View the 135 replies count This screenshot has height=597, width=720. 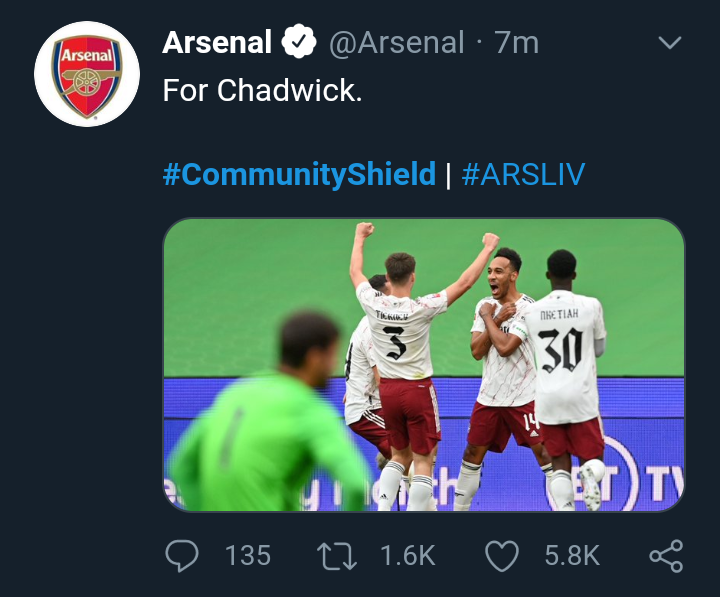247,555
